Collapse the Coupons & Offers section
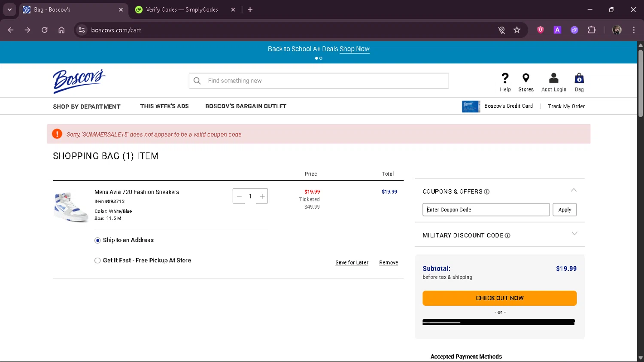The height and width of the screenshot is (362, 644). click(574, 190)
